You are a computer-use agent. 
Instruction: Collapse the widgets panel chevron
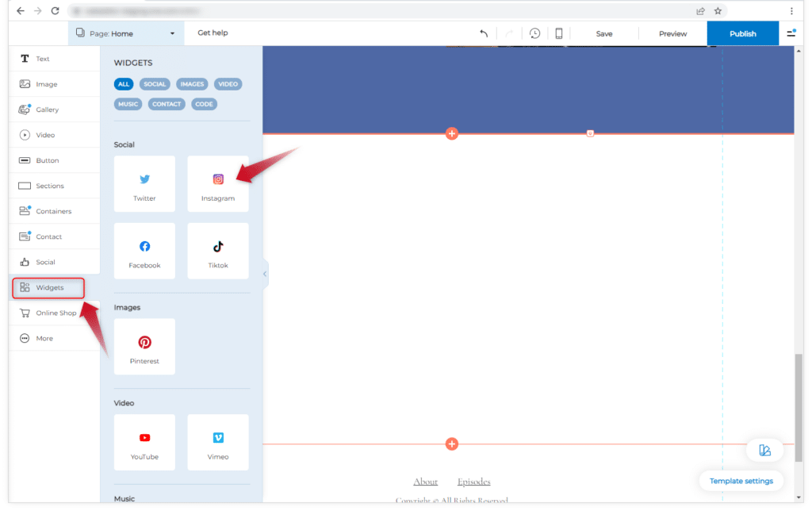pyautogui.click(x=265, y=274)
